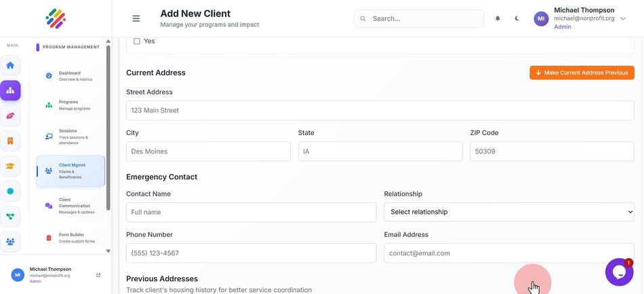Viewport: 644px width, 294px height.
Task: Click Make Current Address Previous button
Action: tap(582, 73)
